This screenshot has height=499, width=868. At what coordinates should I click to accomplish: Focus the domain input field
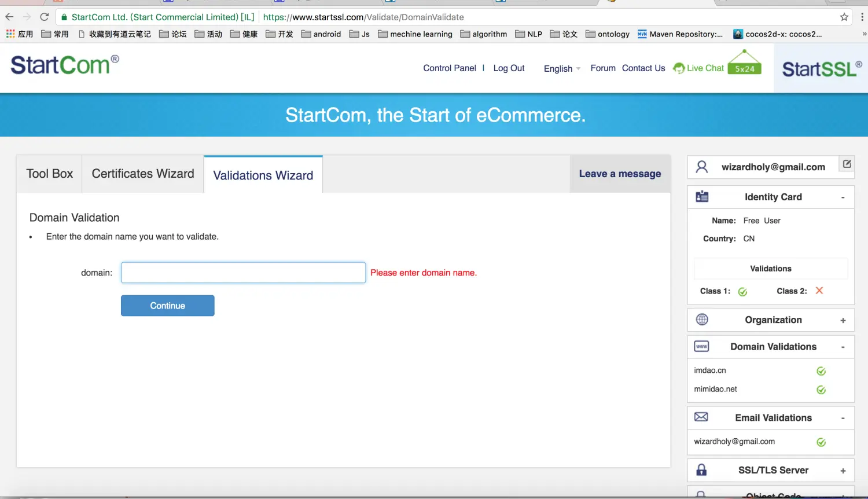(243, 273)
